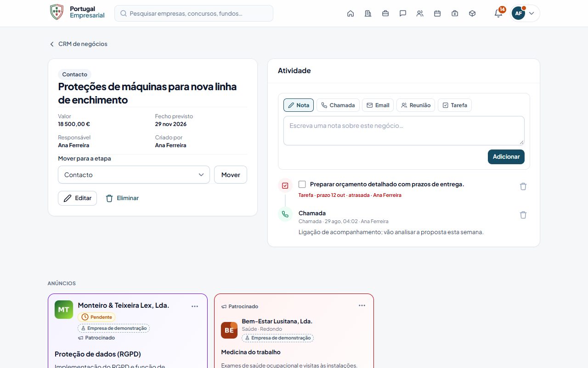Delete the Chamada activity entry

pyautogui.click(x=523, y=215)
